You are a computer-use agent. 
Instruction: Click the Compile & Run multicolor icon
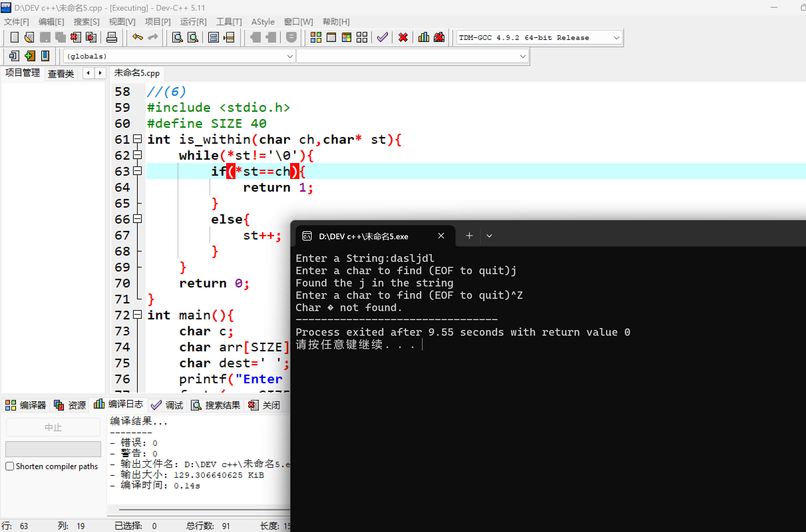tap(346, 37)
